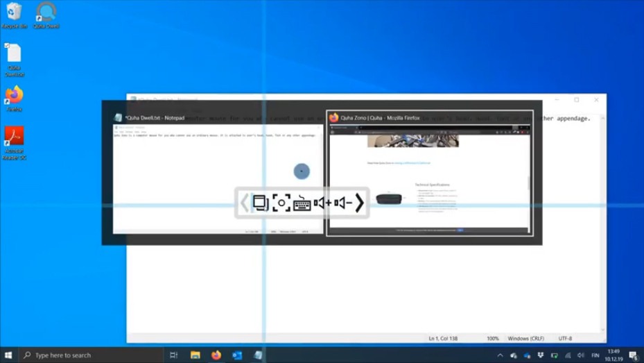The image size is (644, 363).
Task: Go to previous page of Quha toolbar
Action: pos(245,203)
